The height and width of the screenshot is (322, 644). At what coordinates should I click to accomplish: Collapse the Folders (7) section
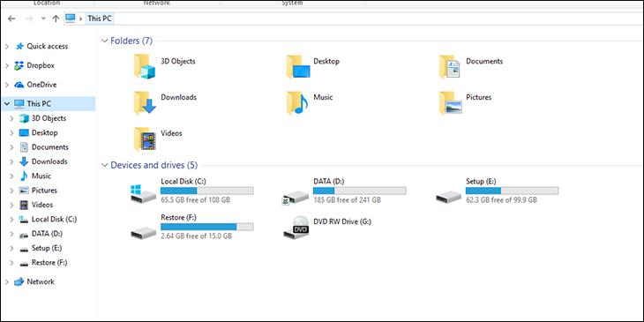click(104, 41)
